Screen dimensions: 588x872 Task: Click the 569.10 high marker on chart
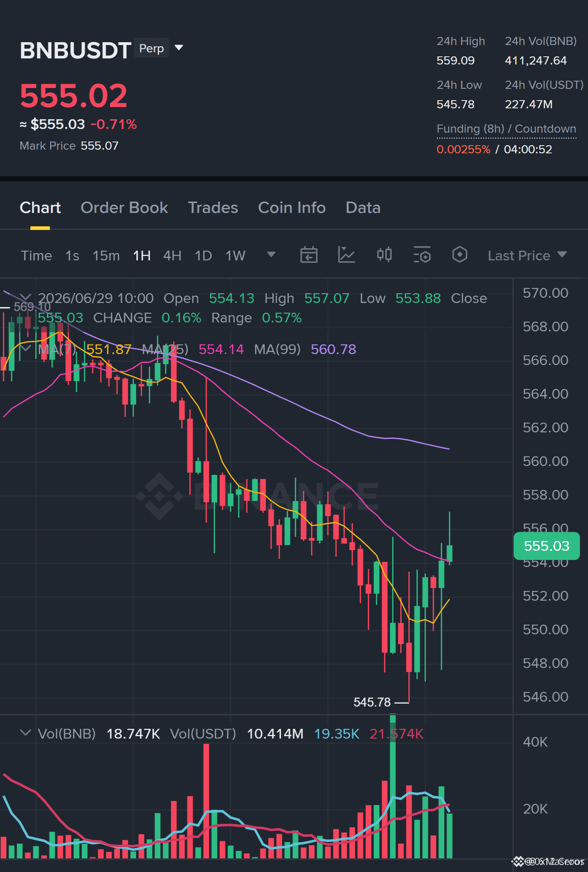coord(32,307)
